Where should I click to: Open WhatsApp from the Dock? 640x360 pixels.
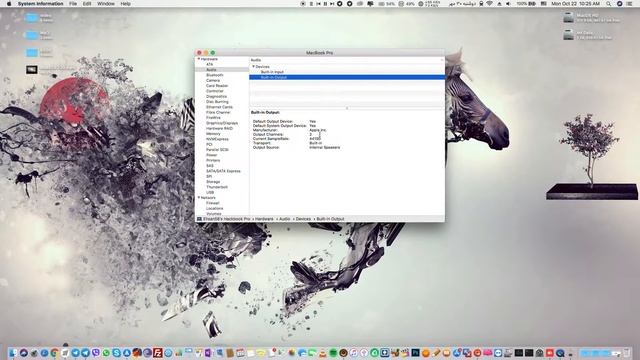point(106,353)
